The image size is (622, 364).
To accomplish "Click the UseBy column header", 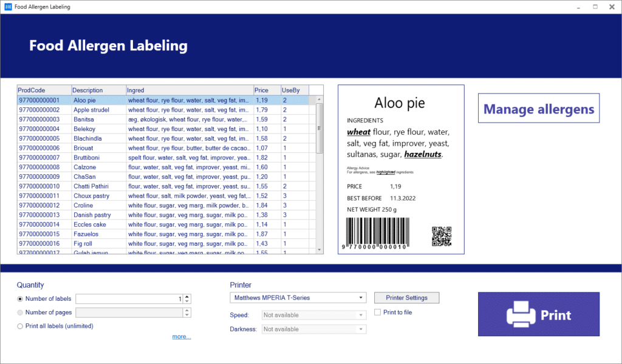I will click(295, 90).
